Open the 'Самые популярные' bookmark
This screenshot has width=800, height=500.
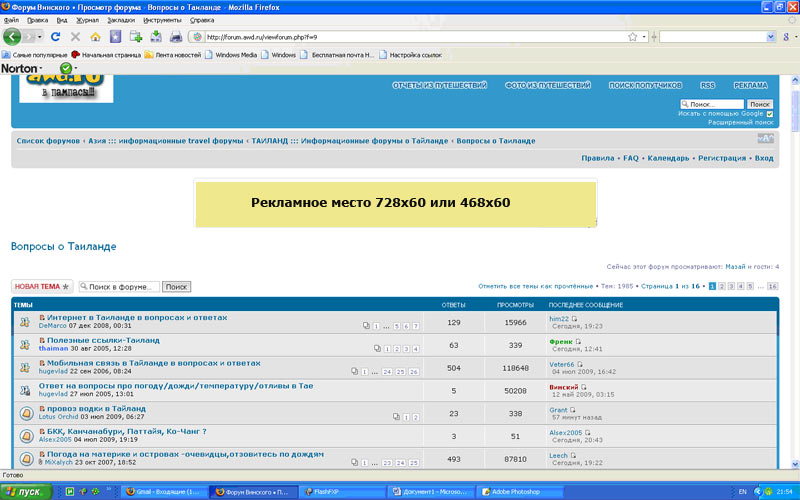tap(35, 55)
